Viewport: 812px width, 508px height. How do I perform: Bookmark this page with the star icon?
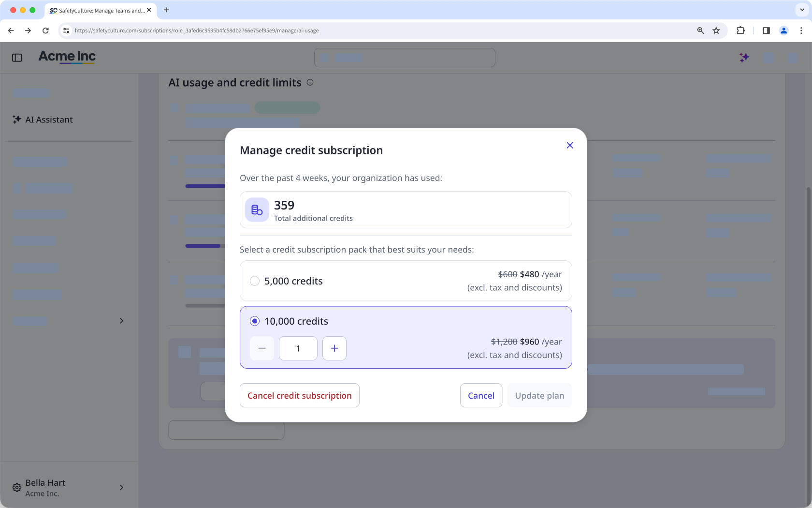(x=716, y=30)
